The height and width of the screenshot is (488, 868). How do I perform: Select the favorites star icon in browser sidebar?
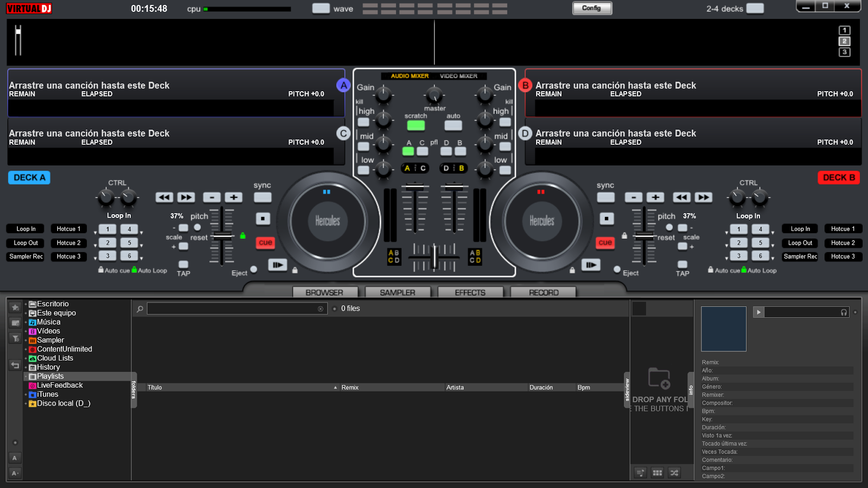[15, 307]
